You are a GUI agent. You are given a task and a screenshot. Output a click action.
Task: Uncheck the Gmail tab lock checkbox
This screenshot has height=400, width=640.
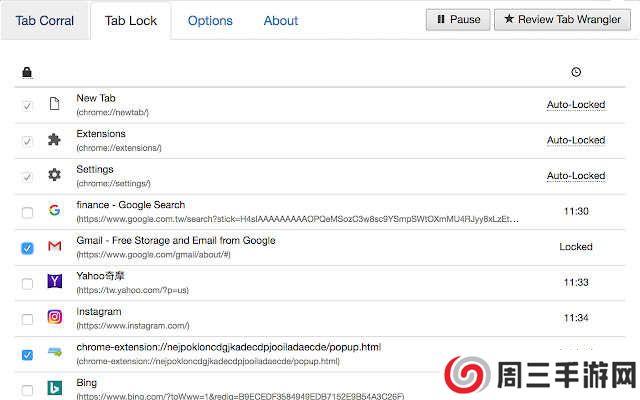[27, 248]
